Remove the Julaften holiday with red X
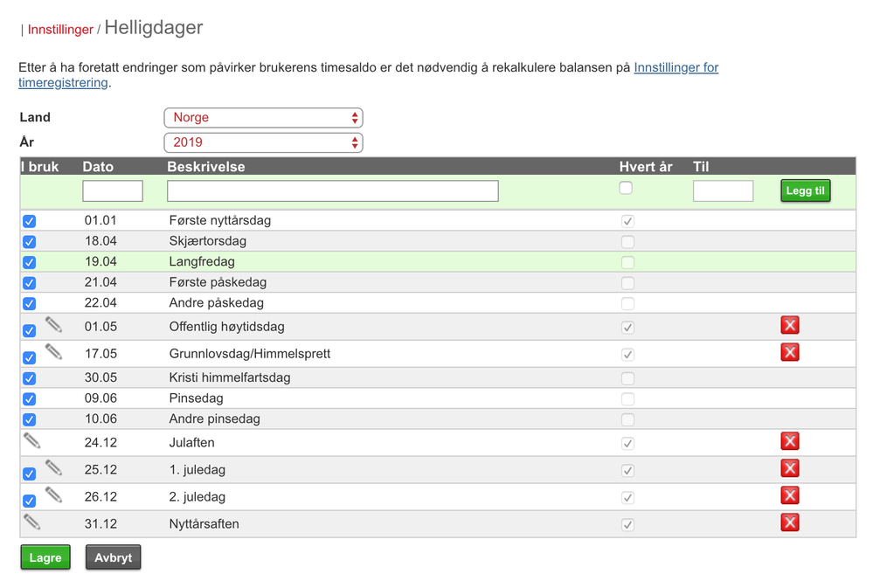Image resolution: width=873 pixels, height=588 pixels. [789, 441]
